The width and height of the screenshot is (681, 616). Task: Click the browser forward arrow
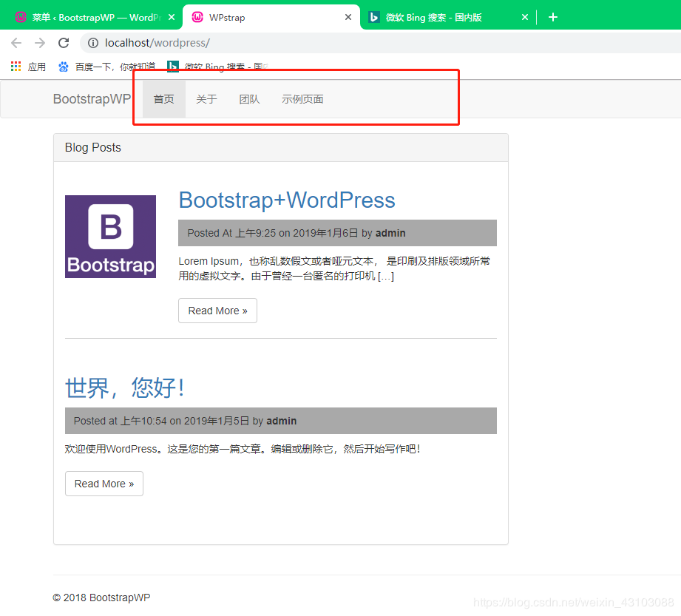click(40, 43)
